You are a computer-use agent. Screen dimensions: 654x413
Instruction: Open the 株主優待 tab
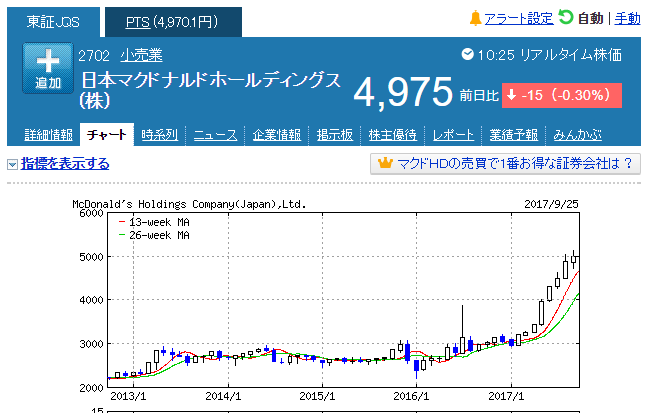pyautogui.click(x=392, y=135)
